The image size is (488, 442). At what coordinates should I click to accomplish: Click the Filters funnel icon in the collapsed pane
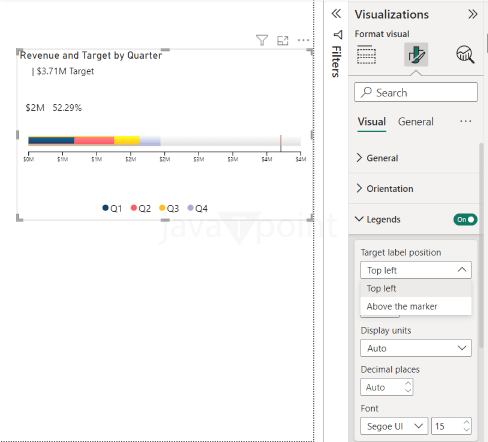(338, 34)
